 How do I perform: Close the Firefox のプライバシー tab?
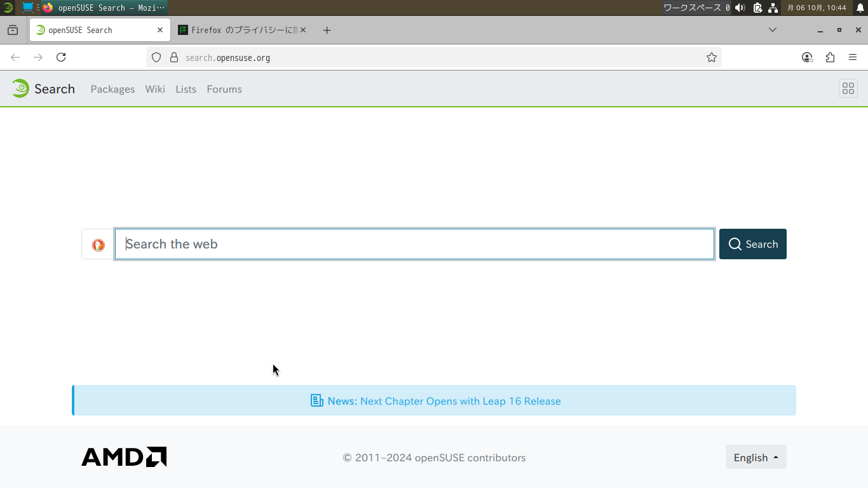point(303,30)
